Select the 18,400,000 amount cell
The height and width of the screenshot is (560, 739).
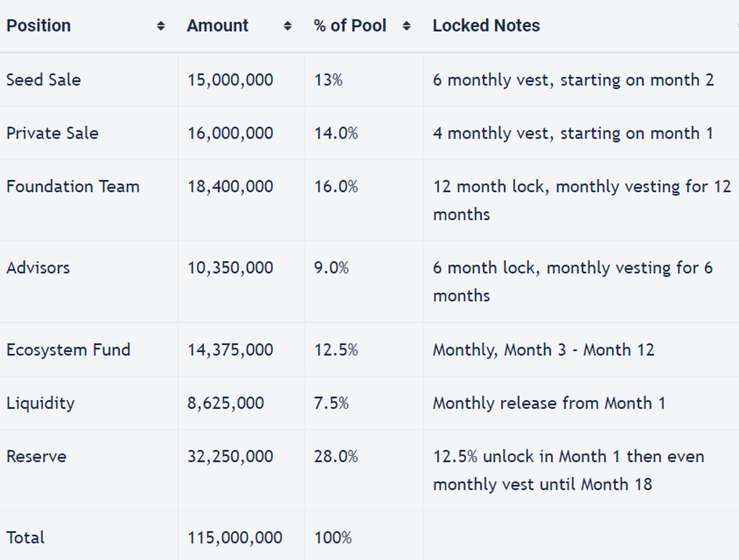tap(230, 187)
